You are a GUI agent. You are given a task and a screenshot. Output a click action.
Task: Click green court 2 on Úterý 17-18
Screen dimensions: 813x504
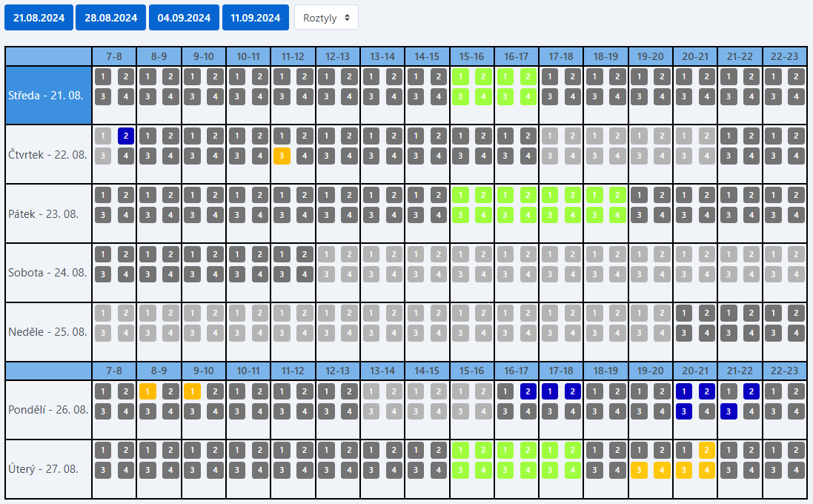pos(572,450)
